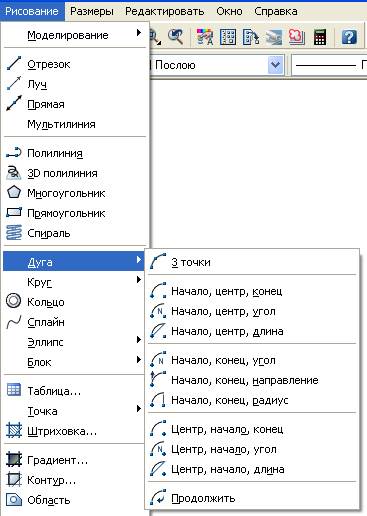
Task: Choose the 3D полилиния tool
Action: click(75, 173)
